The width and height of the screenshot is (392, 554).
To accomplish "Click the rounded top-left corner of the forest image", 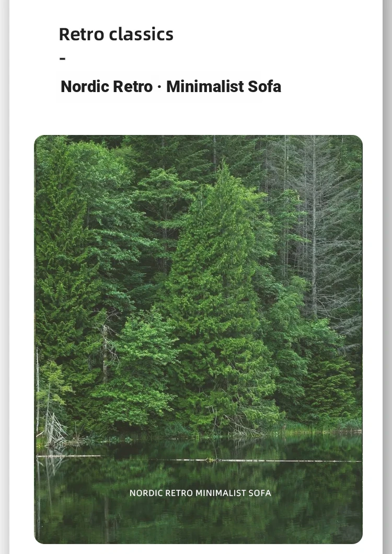I will (38, 139).
